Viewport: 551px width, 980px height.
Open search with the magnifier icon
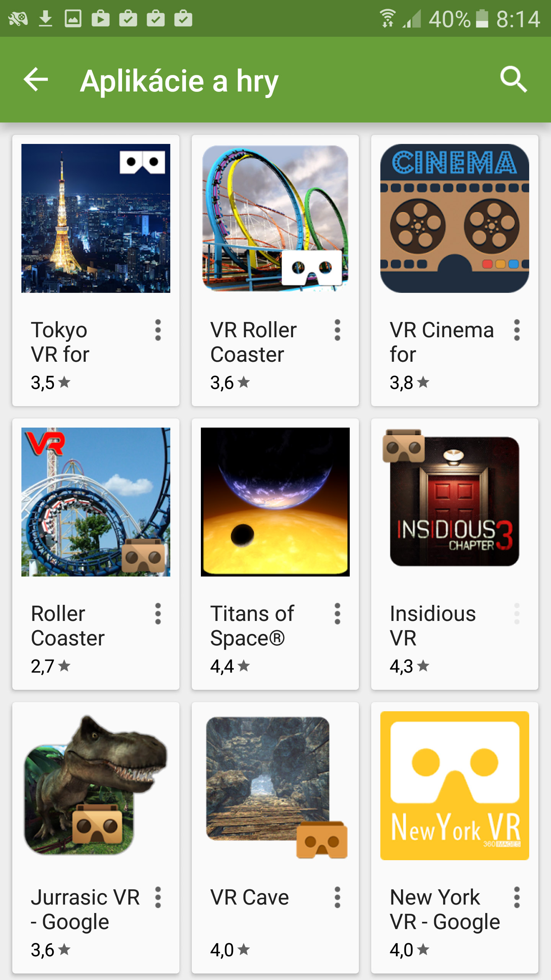pos(514,80)
